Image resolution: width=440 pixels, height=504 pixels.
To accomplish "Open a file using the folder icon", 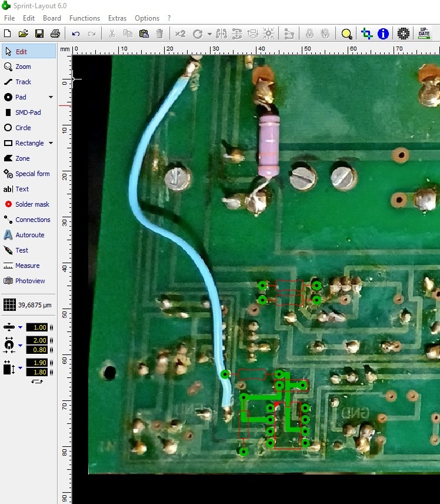I will pos(23,34).
